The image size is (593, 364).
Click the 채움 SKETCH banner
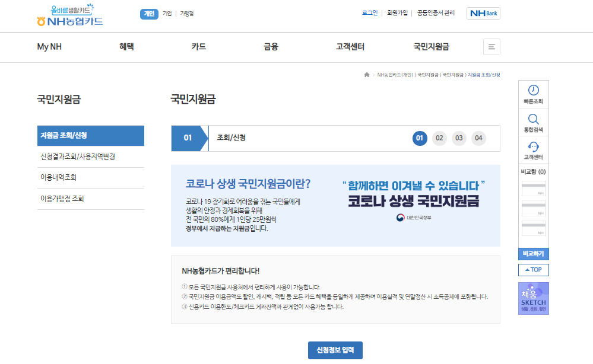coord(533,298)
